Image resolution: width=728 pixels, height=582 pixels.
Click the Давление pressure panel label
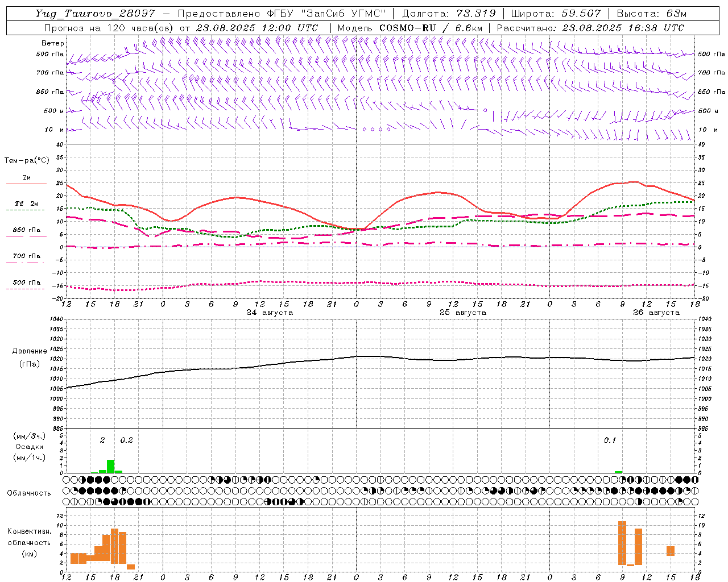click(x=30, y=351)
